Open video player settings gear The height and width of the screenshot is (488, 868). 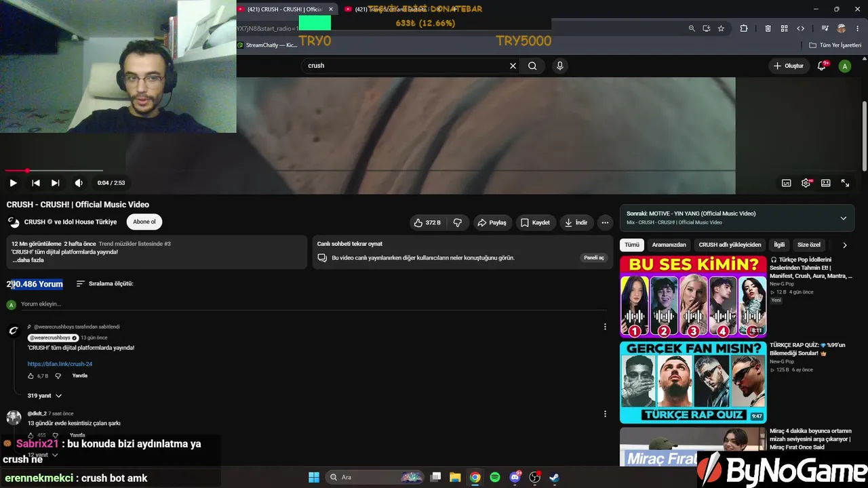coord(806,183)
